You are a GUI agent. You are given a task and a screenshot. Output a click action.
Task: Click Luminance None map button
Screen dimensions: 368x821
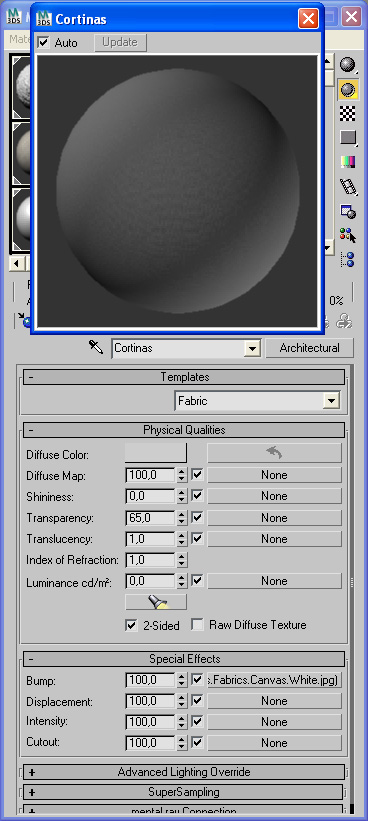click(x=274, y=581)
